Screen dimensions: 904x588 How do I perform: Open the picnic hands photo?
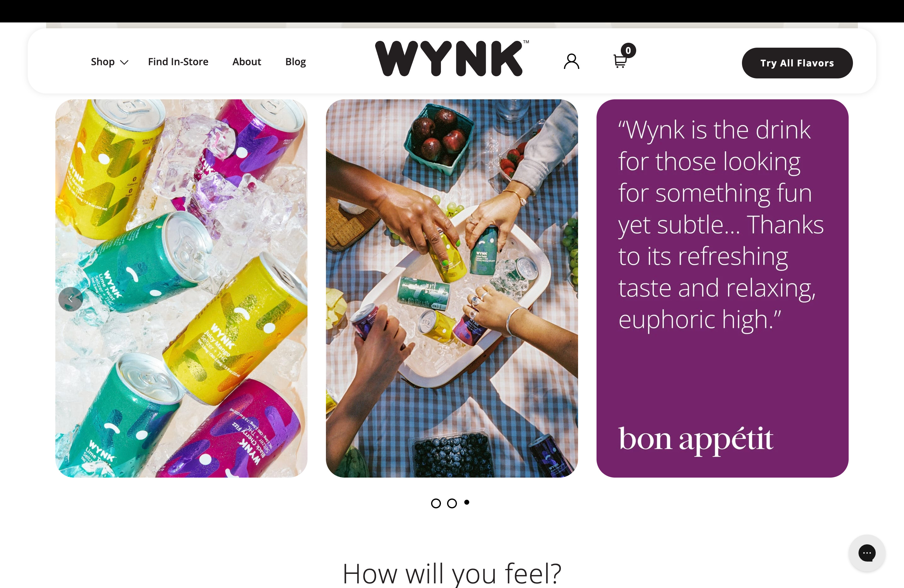452,288
